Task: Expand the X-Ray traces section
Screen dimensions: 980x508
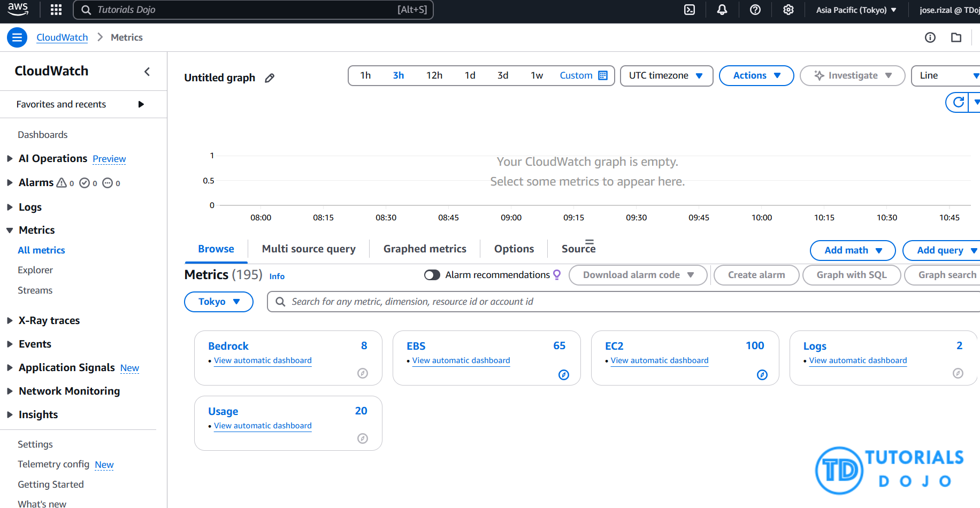Action: 10,321
